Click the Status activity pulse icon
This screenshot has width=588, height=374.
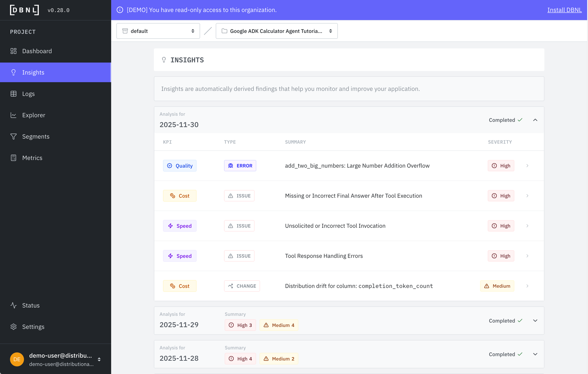pyautogui.click(x=14, y=305)
